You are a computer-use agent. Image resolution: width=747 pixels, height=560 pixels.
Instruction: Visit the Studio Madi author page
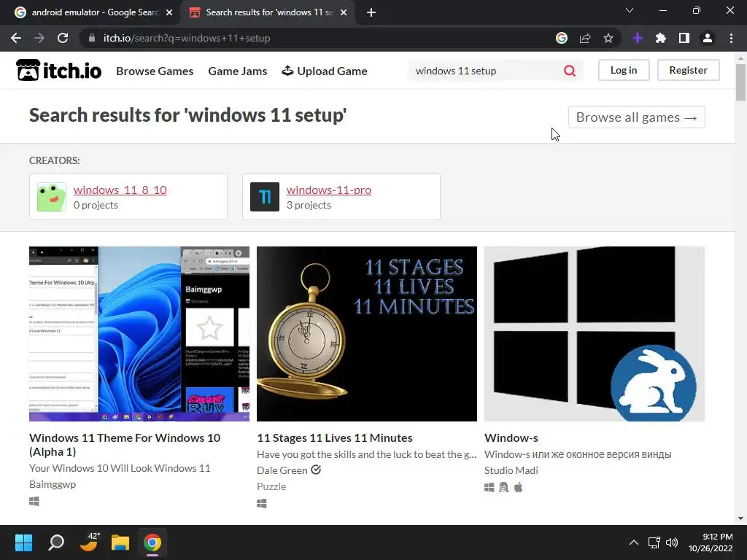(x=511, y=470)
